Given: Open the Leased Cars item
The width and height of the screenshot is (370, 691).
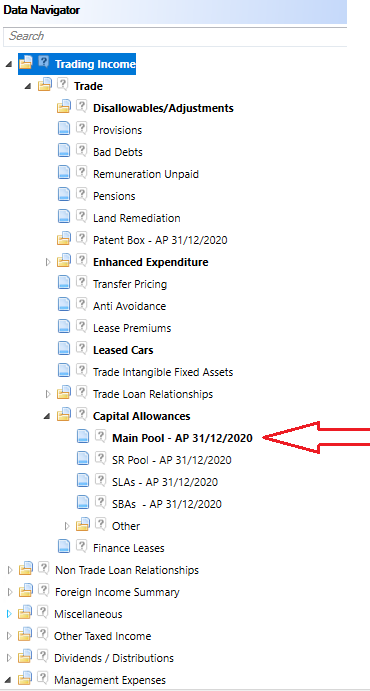Looking at the screenshot, I should pyautogui.click(x=123, y=350).
